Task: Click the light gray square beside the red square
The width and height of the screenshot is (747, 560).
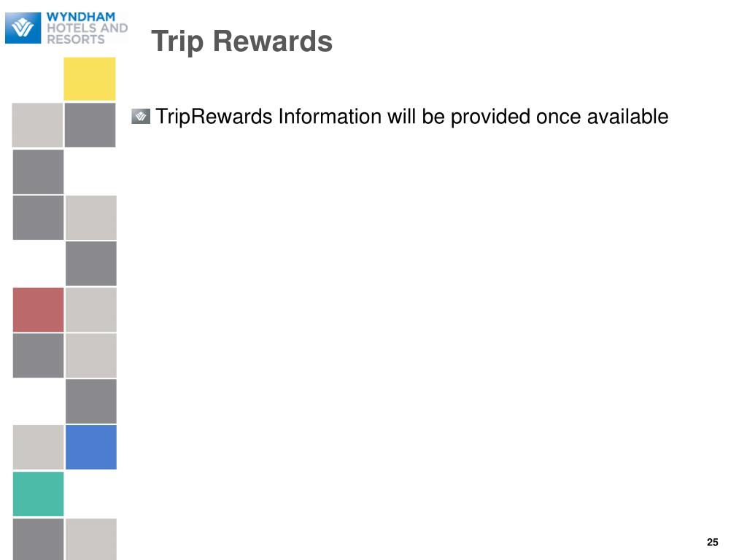Action: point(91,309)
